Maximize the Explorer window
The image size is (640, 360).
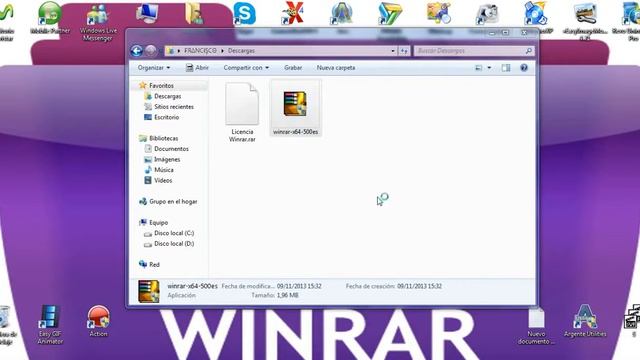tap(505, 33)
